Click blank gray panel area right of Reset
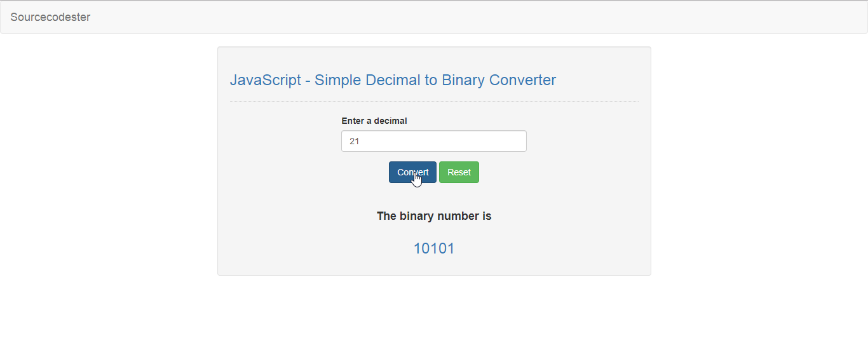This screenshot has width=868, height=338. (559, 172)
